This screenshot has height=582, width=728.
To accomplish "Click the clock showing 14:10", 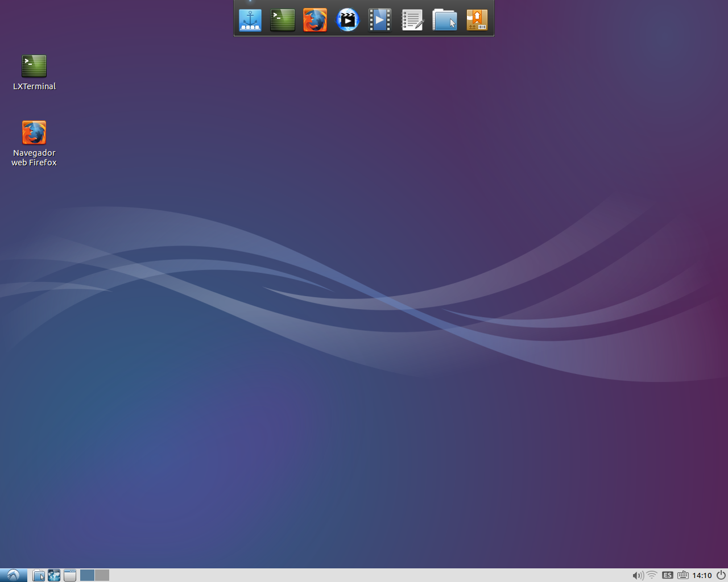I will [702, 575].
